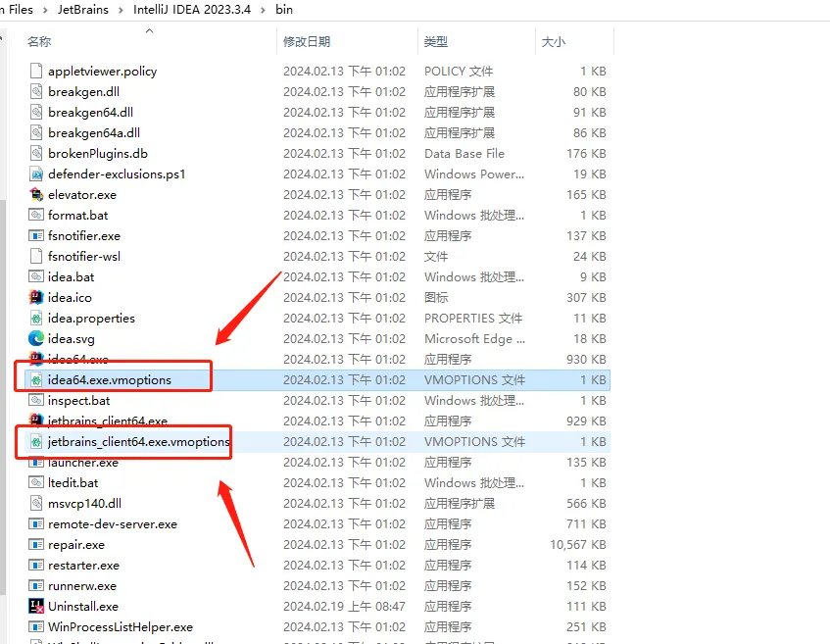Click the Windows Power... type cell
Viewport: 830px width, 644px height.
tap(474, 174)
